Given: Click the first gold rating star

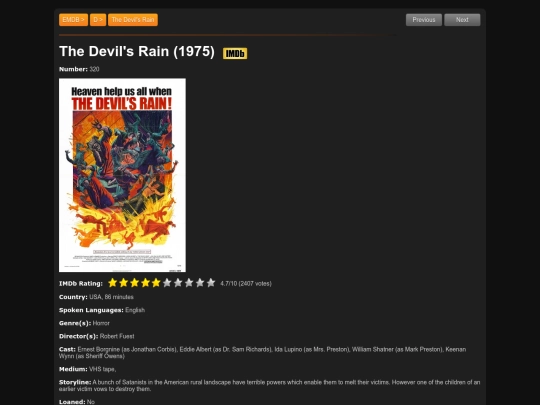Looking at the screenshot, I should (x=113, y=283).
